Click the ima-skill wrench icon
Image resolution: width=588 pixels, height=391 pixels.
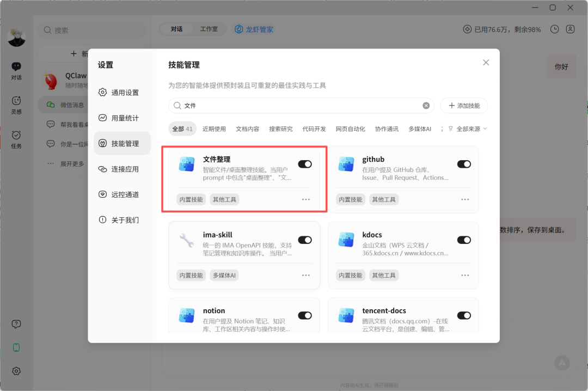(x=187, y=240)
